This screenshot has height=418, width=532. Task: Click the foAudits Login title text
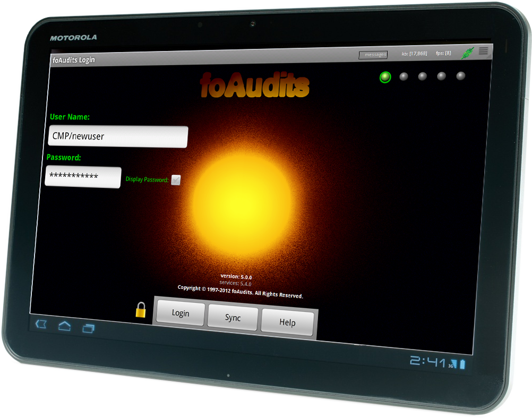(74, 60)
